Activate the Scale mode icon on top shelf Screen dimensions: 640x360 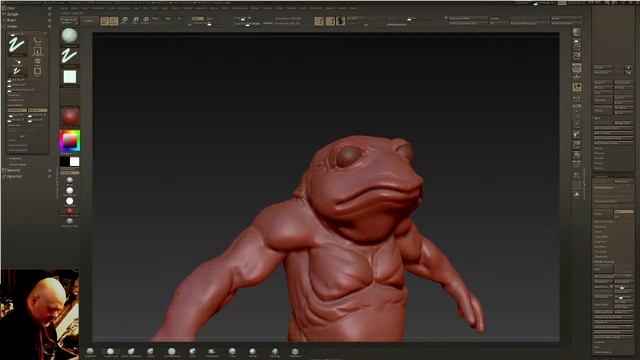click(x=135, y=20)
